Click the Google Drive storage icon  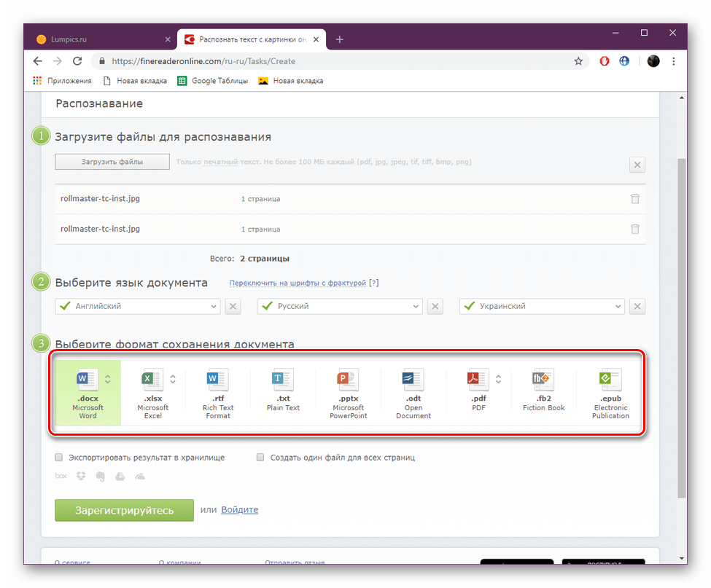tap(120, 476)
